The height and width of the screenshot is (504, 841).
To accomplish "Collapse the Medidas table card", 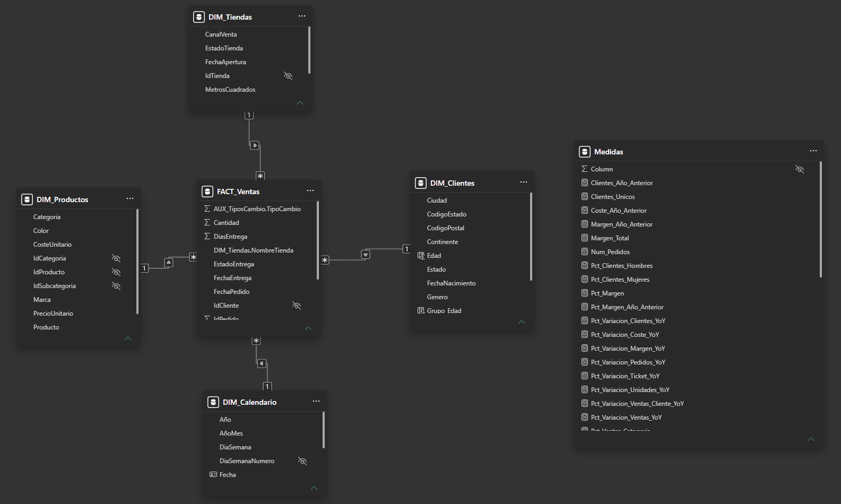I will pos(811,439).
